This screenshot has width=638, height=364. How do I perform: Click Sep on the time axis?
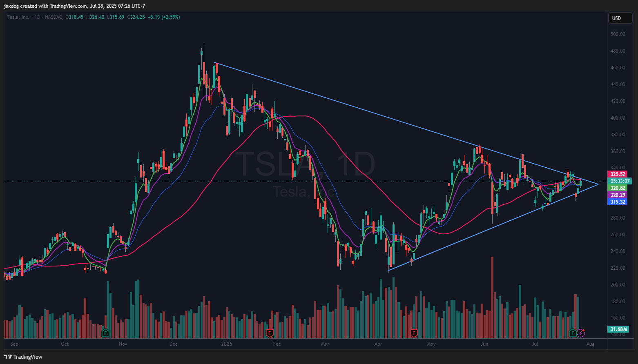pos(14,344)
